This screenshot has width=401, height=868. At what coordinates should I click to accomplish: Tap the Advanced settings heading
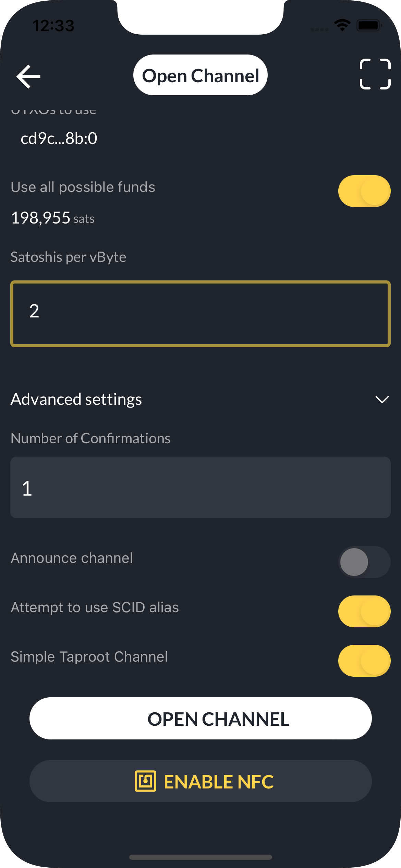76,399
